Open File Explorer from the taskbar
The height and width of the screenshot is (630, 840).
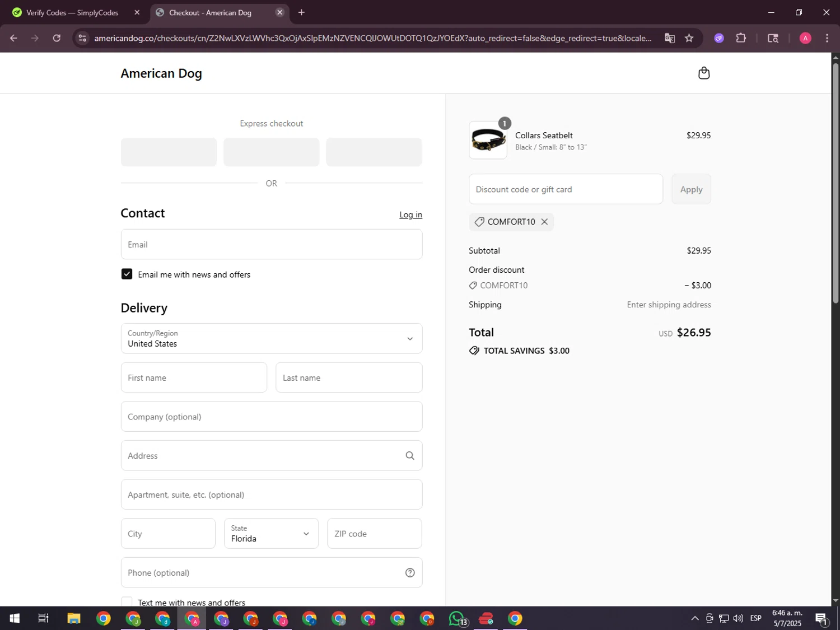pos(74,618)
